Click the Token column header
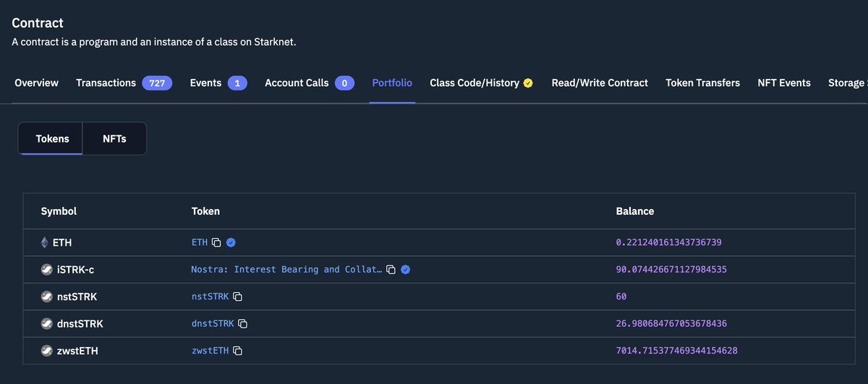This screenshot has width=868, height=384. tap(205, 211)
